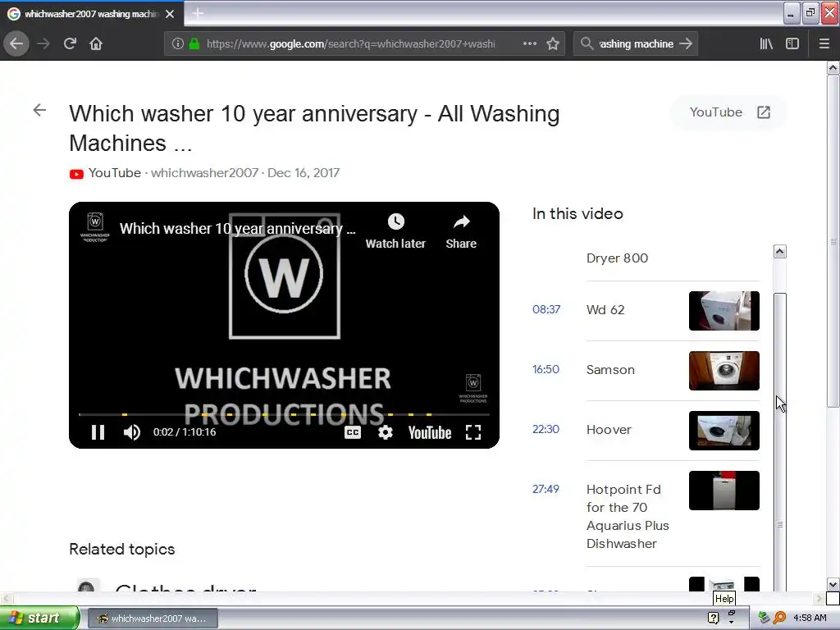Image resolution: width=840 pixels, height=630 pixels.
Task: Go to browser Home page
Action: tap(96, 43)
